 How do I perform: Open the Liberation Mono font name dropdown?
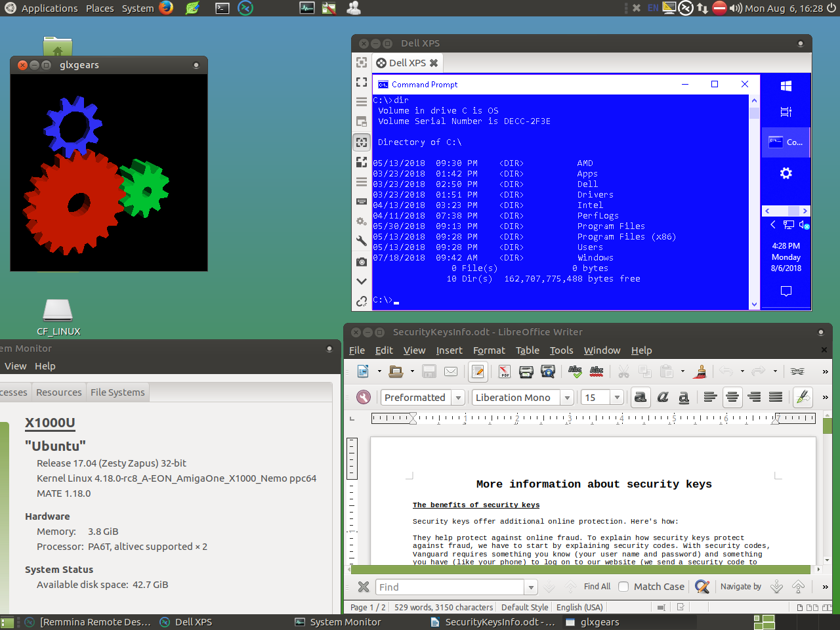coord(567,398)
